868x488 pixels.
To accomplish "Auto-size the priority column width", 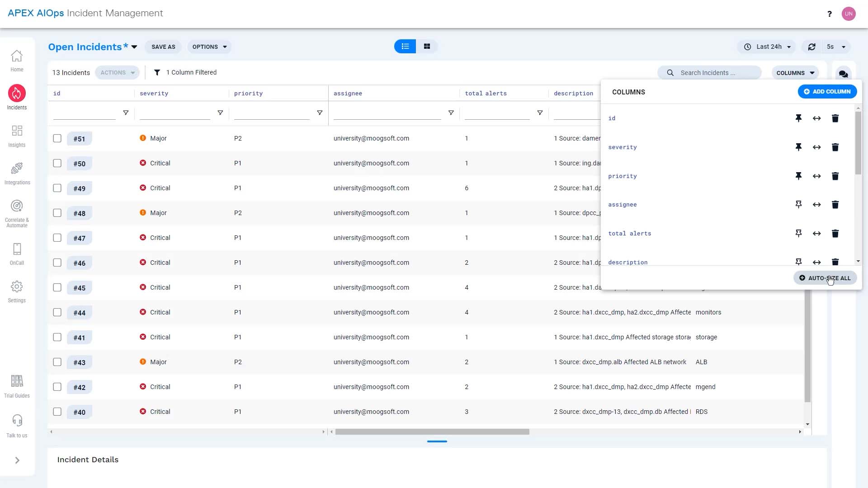I will (817, 176).
